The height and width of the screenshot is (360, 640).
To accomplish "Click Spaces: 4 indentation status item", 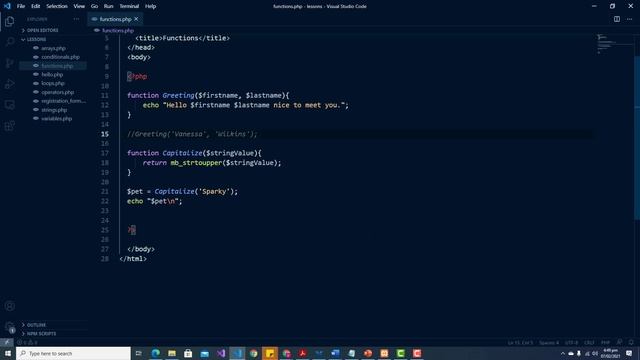I will [549, 342].
